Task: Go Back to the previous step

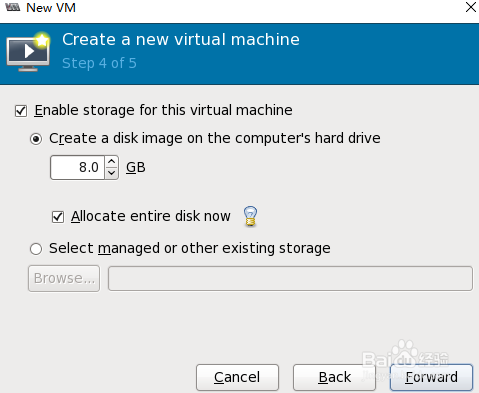Action: click(x=334, y=377)
